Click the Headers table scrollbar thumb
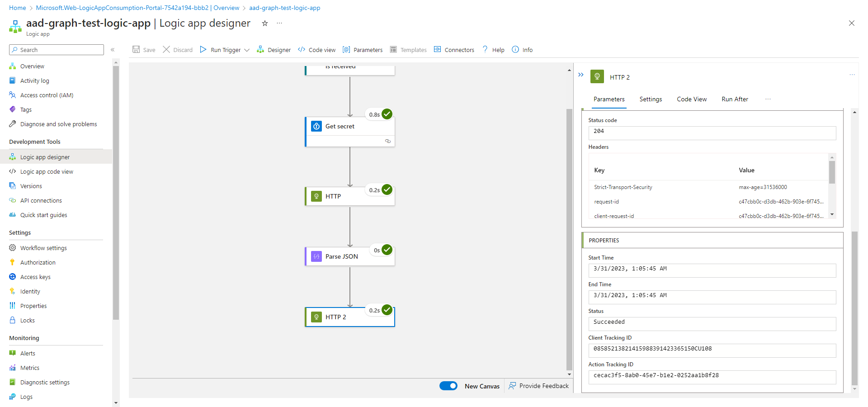 (x=832, y=172)
